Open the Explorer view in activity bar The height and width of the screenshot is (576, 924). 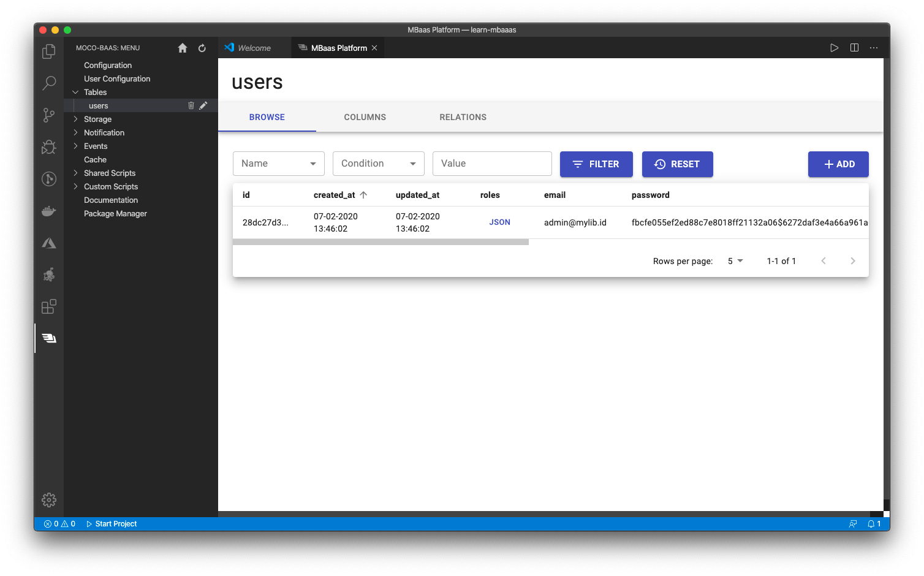pos(49,52)
